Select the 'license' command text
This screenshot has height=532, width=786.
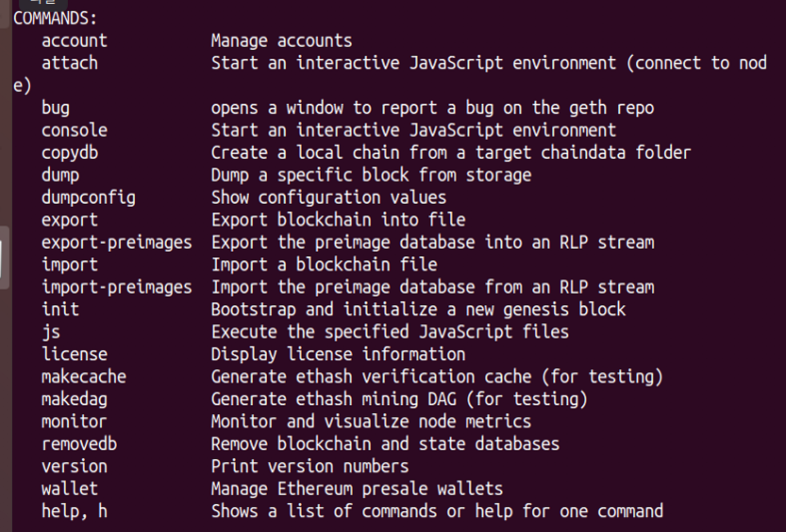click(74, 354)
